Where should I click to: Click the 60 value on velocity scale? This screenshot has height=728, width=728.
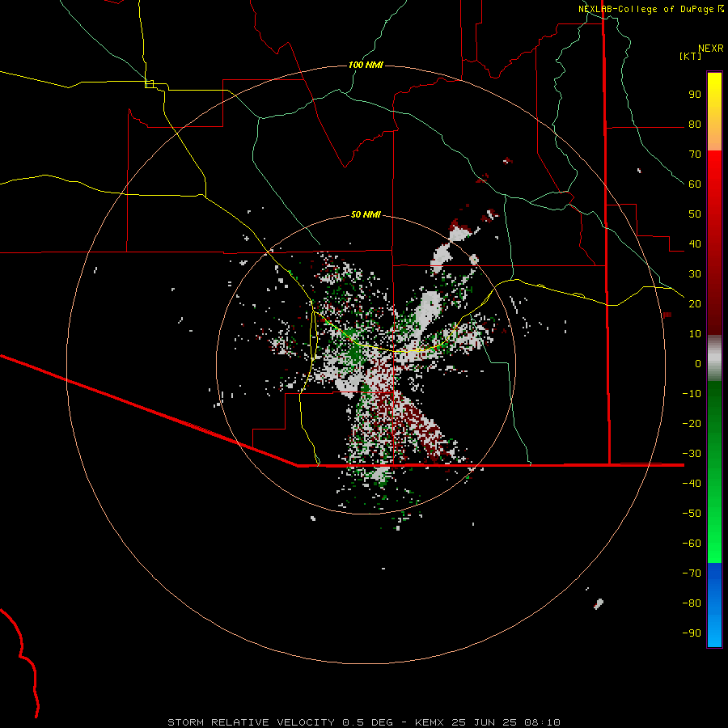click(x=695, y=184)
